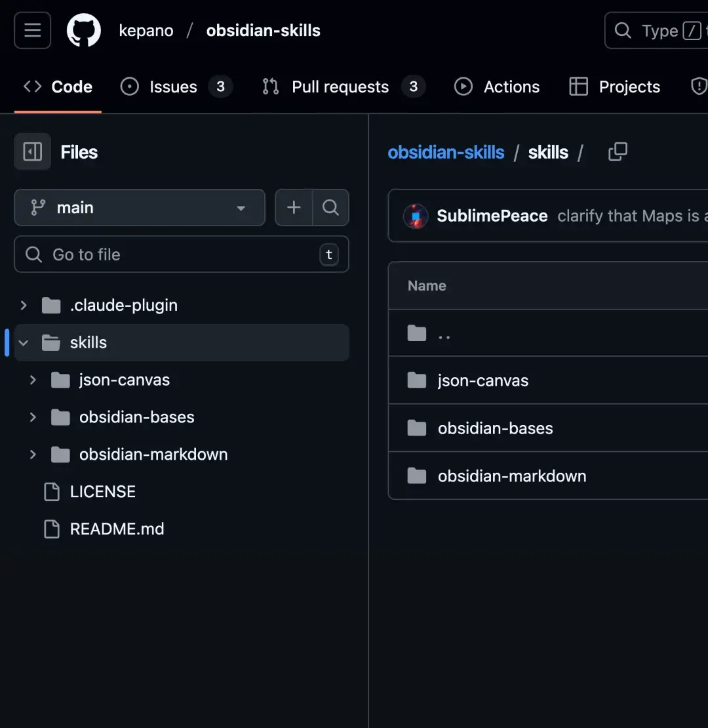
Task: Open repository search via the magnifier icon
Action: pyautogui.click(x=330, y=207)
